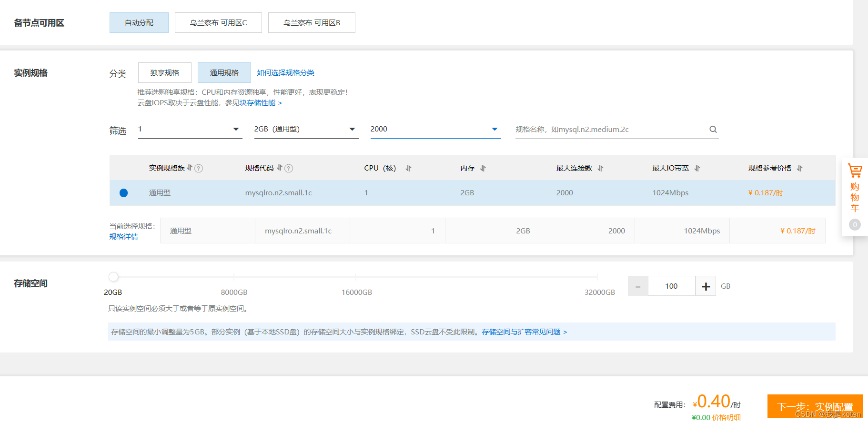Sort by 内存 column
The width and height of the screenshot is (868, 423).
(x=483, y=168)
